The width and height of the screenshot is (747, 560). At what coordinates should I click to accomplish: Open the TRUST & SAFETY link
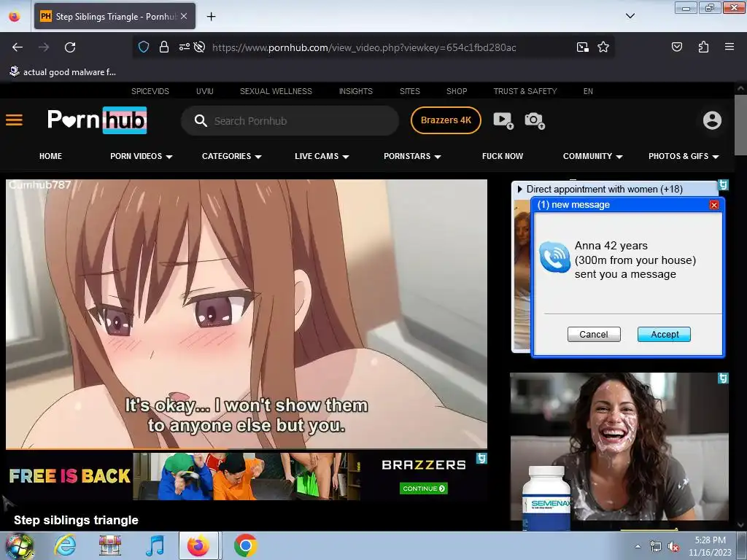(525, 91)
